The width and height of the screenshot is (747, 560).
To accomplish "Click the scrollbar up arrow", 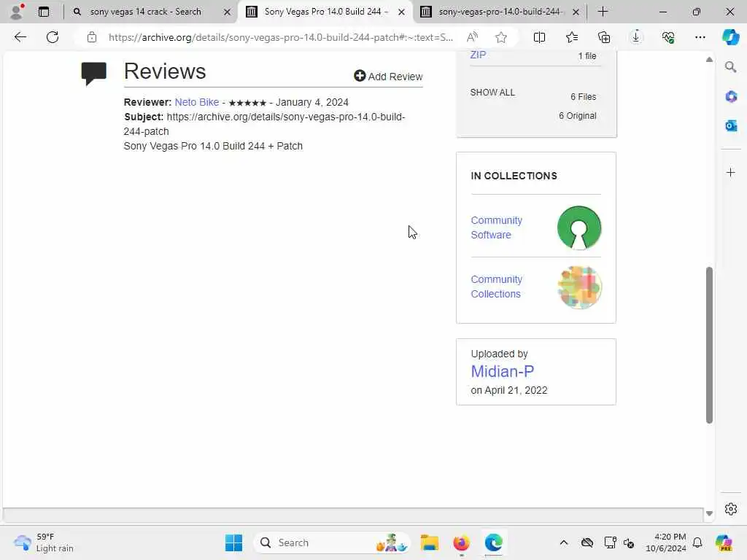I will (x=709, y=60).
